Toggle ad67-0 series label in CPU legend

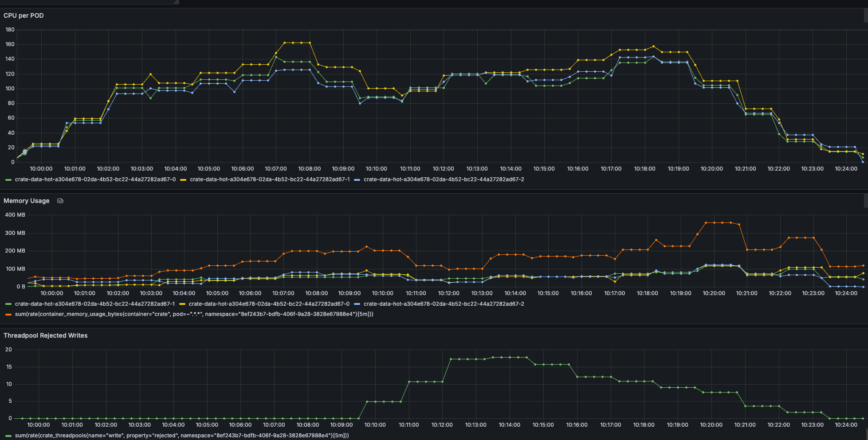tap(95, 179)
